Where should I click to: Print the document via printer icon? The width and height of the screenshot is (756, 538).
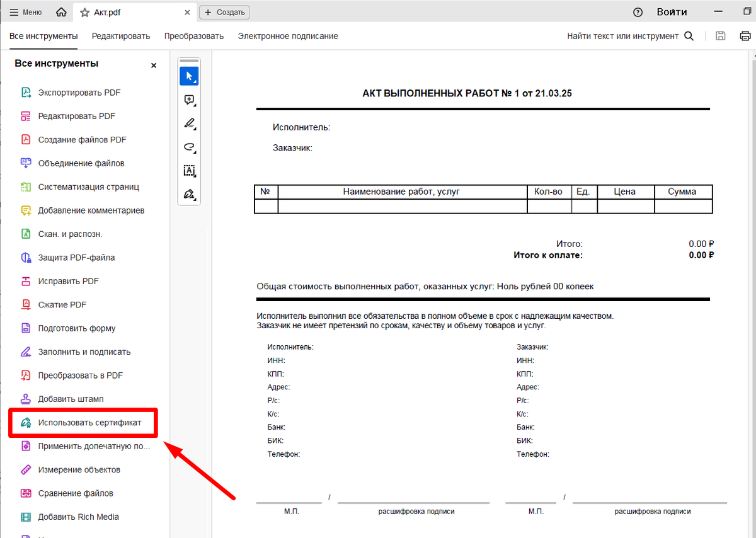(745, 36)
